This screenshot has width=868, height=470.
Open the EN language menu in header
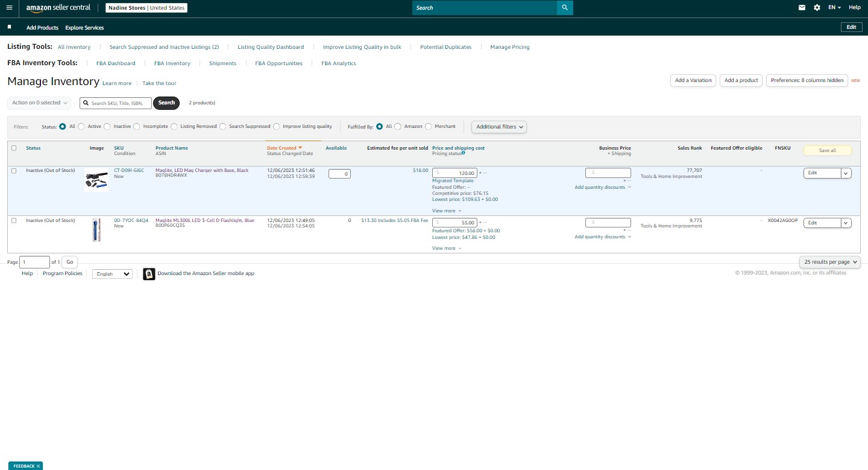(835, 8)
